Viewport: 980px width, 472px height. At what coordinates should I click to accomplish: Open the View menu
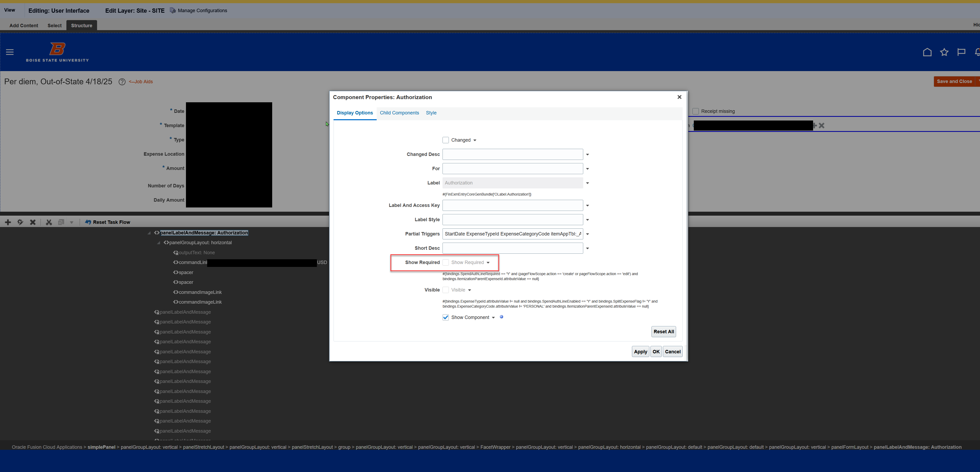point(10,10)
